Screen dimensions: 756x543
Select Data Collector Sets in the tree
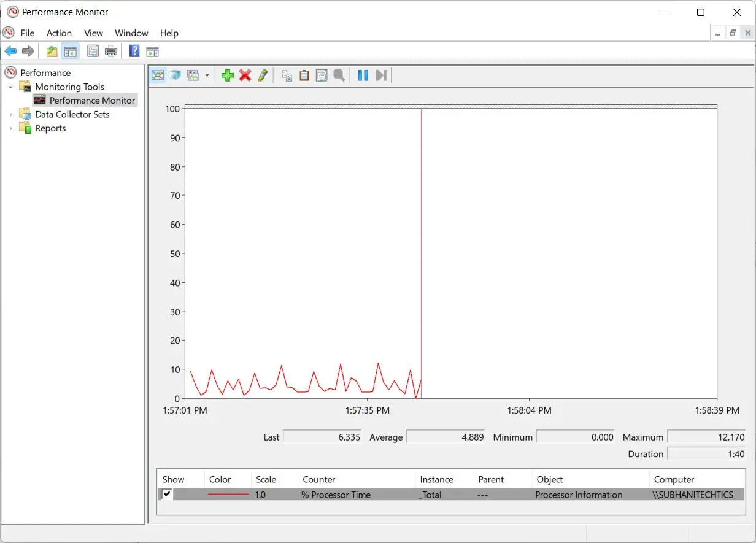point(72,114)
